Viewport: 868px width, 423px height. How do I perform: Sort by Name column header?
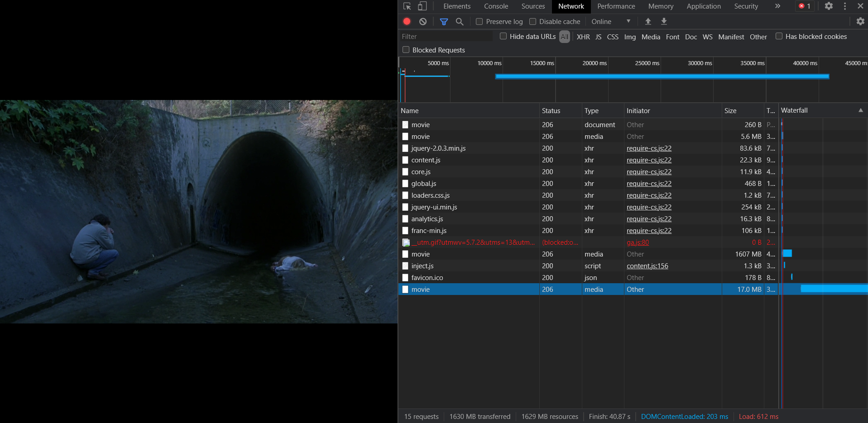coord(469,110)
